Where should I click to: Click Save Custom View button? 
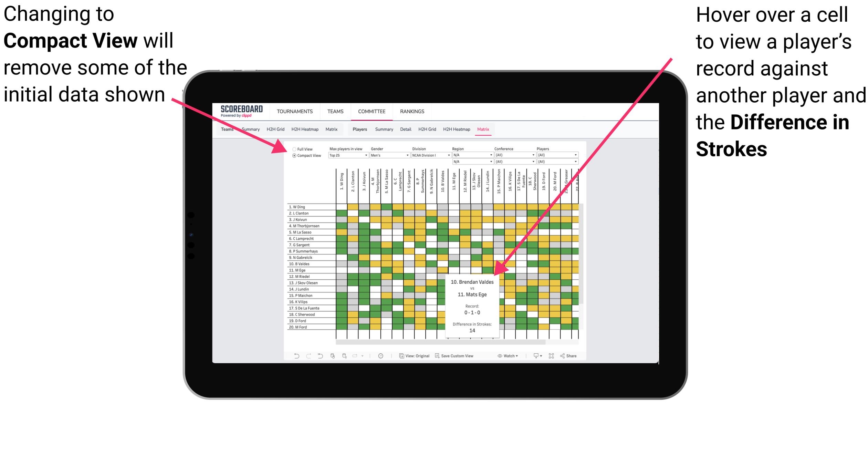point(460,355)
